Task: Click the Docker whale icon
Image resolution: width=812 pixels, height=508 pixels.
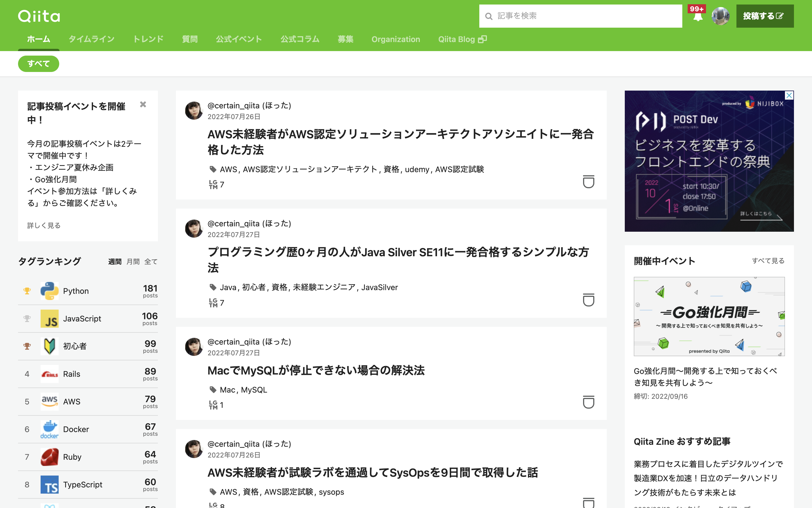Action: (49, 429)
